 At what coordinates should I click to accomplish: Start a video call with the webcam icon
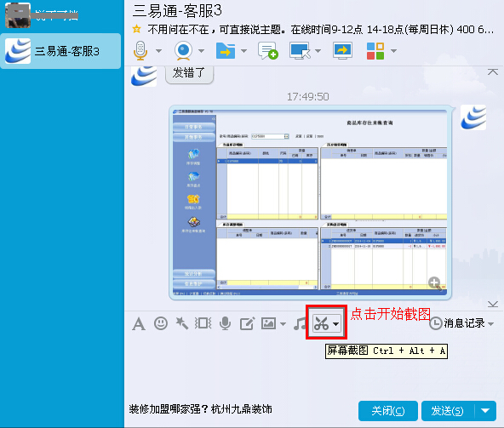(183, 51)
